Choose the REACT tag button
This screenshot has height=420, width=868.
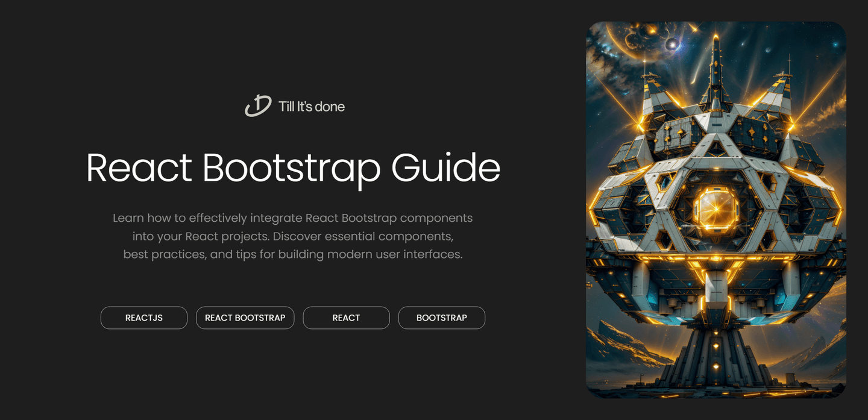point(346,318)
